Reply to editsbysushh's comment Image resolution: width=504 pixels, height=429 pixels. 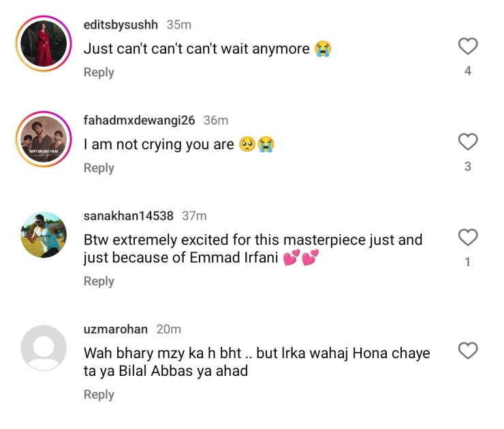[99, 72]
